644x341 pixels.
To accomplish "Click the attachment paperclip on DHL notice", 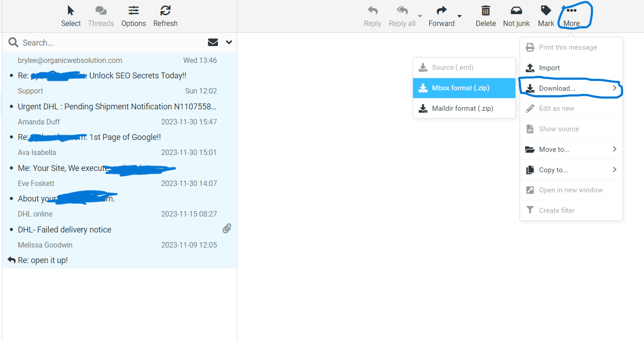I will point(227,228).
